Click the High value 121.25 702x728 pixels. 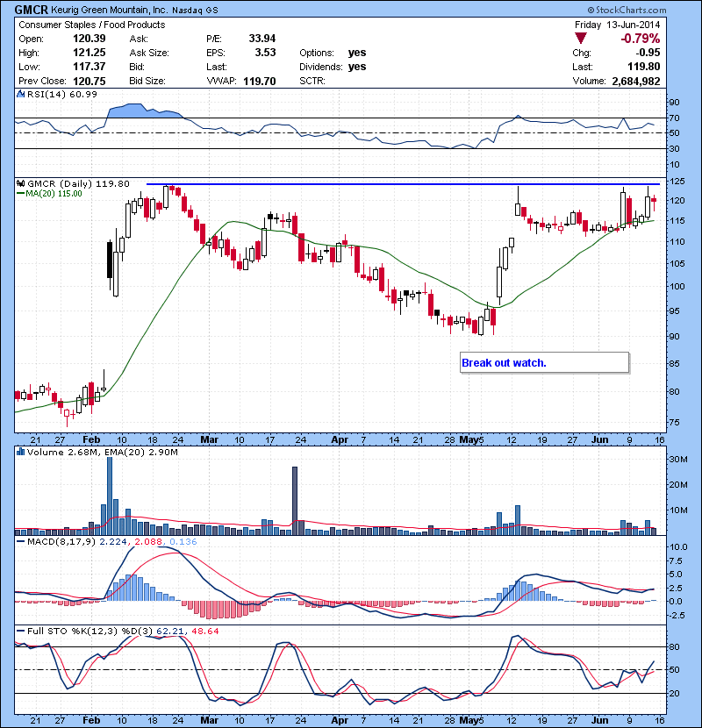(x=90, y=53)
